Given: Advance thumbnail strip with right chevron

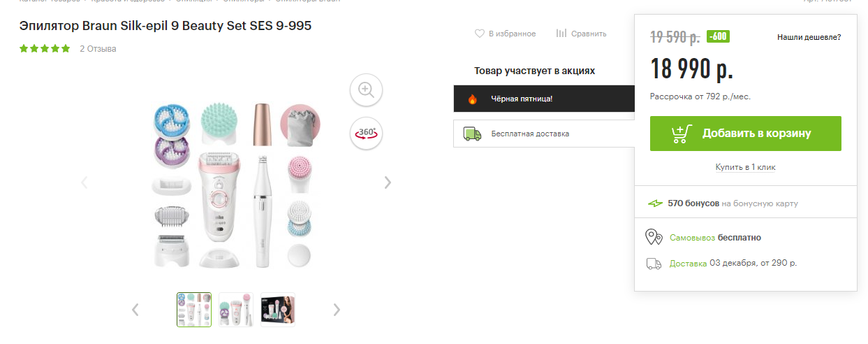Looking at the screenshot, I should pyautogui.click(x=337, y=309).
